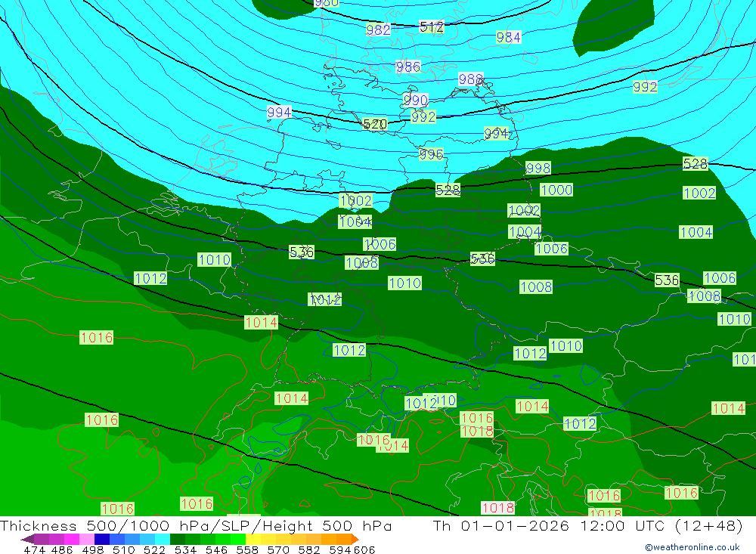Select the vivid magenta legend swatch

pyautogui.click(x=71, y=539)
